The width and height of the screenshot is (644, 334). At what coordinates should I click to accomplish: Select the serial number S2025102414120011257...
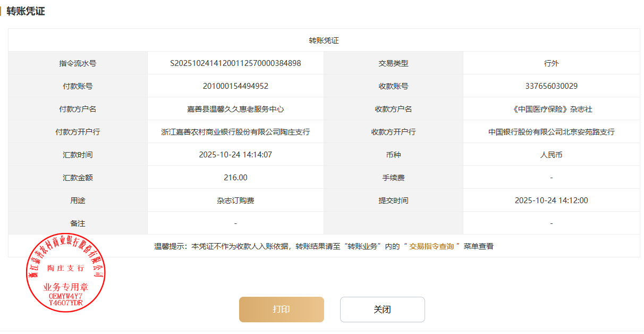(x=235, y=63)
